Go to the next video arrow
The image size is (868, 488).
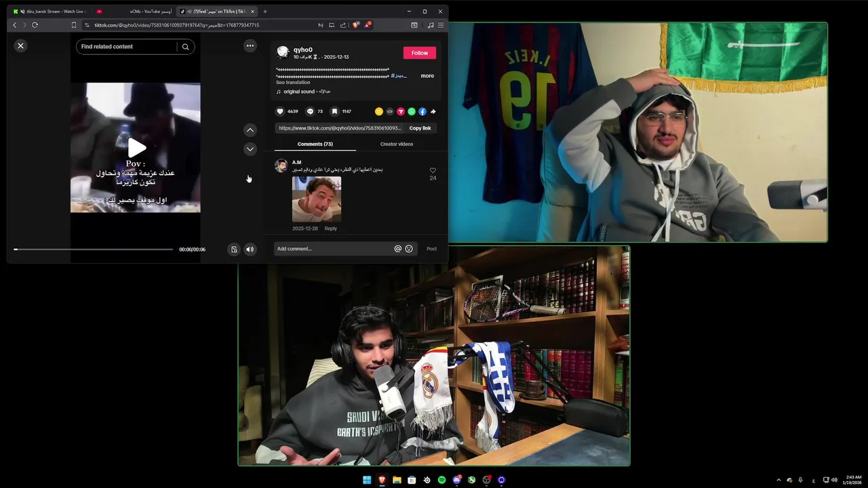tap(250, 148)
